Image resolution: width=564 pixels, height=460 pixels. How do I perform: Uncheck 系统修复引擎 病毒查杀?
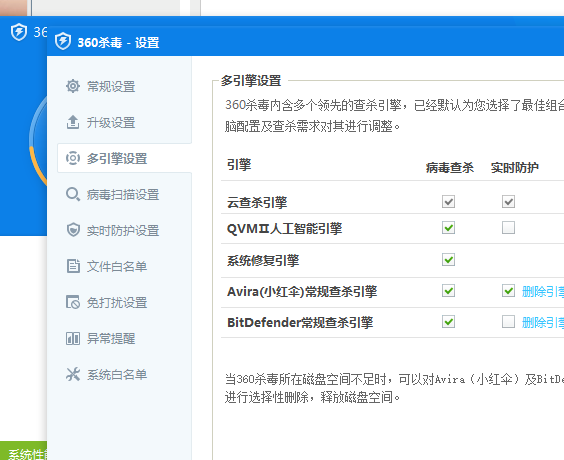[x=448, y=259]
